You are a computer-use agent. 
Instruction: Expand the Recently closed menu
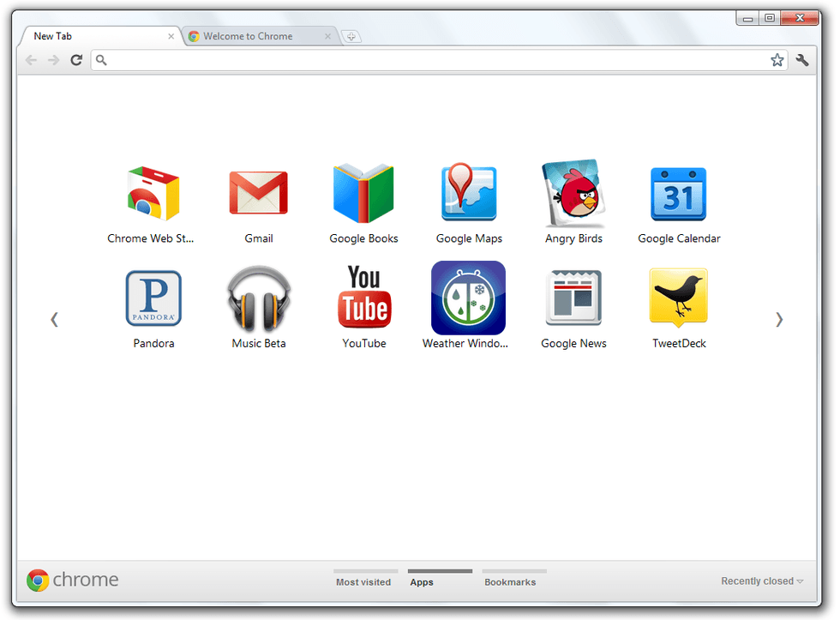coord(761,581)
